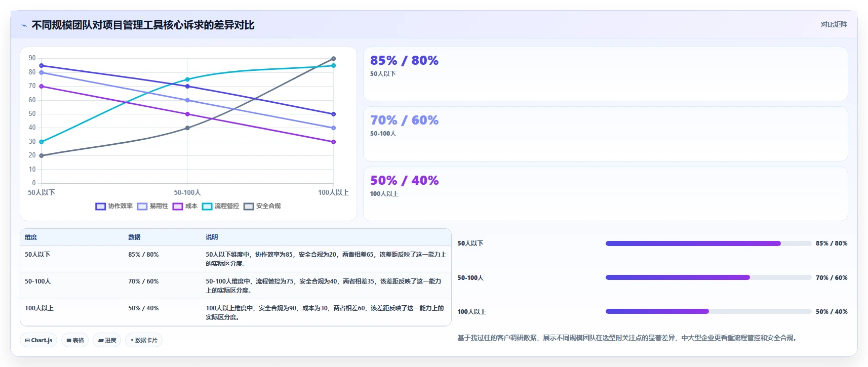The height and width of the screenshot is (367, 868).
Task: Toggle the 协作效率 legend swatch
Action: click(x=100, y=207)
